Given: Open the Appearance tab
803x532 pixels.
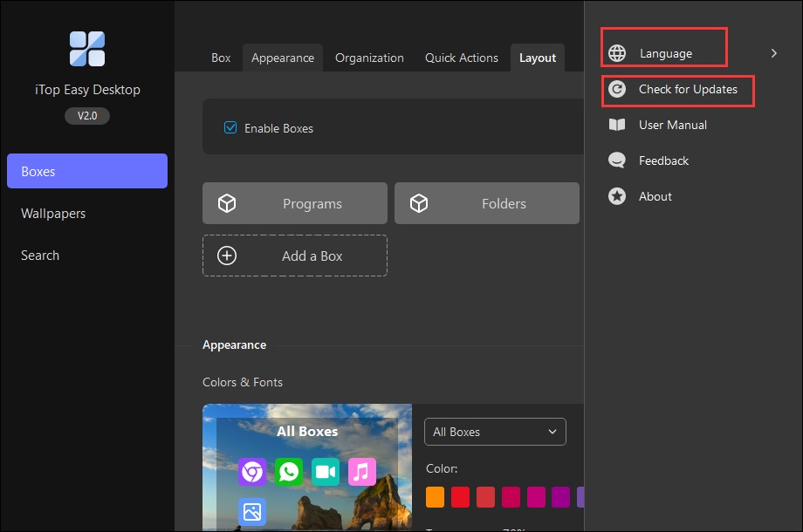Looking at the screenshot, I should [x=283, y=58].
